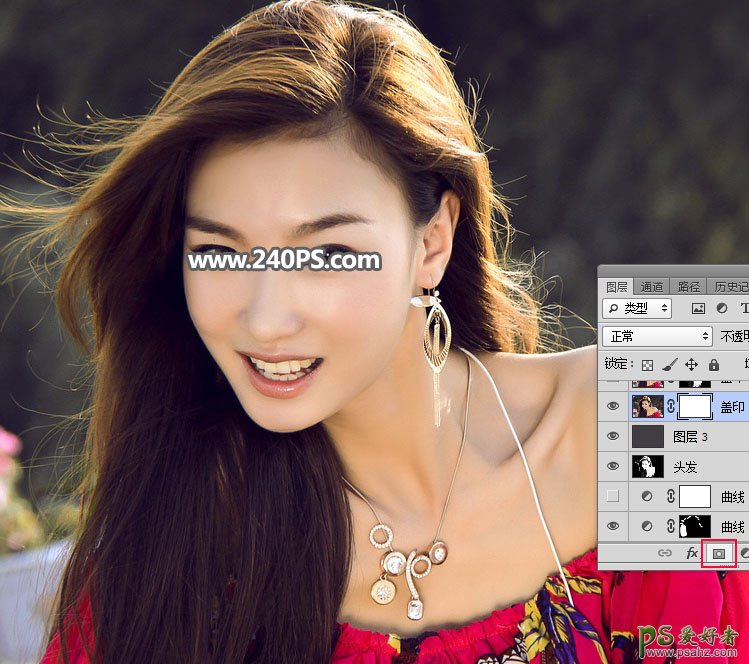Select the 盖印 layer white mask thumbnail
The height and width of the screenshot is (664, 749).
point(695,407)
